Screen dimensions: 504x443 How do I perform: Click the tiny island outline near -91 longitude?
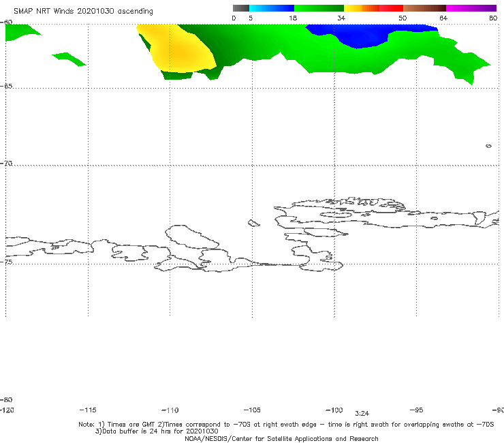pyautogui.click(x=488, y=146)
